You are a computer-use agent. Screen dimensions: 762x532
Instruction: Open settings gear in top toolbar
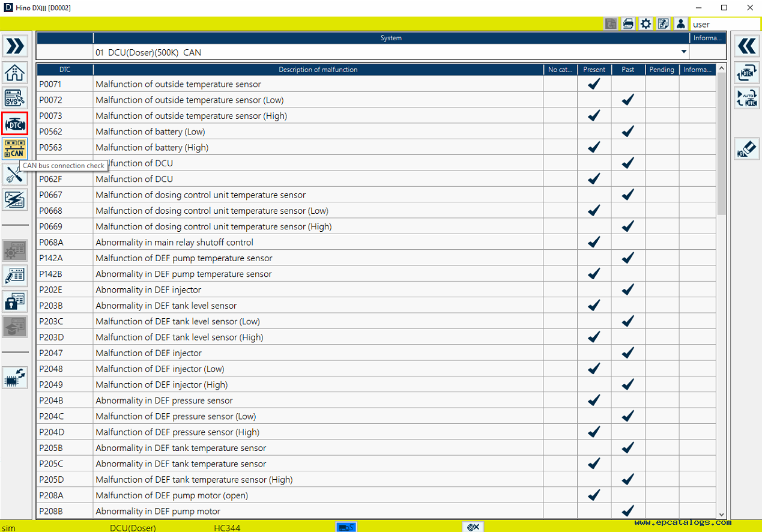[x=646, y=24]
